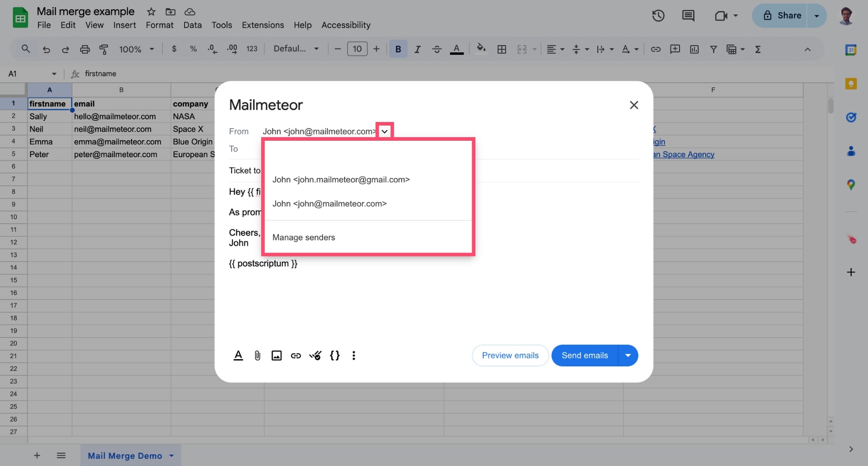Move the document to a folder
This screenshot has width=868, height=466.
coord(170,12)
